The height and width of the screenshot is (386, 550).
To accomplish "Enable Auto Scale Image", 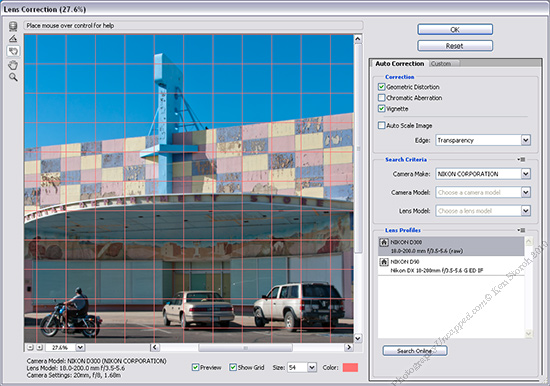I will (382, 125).
